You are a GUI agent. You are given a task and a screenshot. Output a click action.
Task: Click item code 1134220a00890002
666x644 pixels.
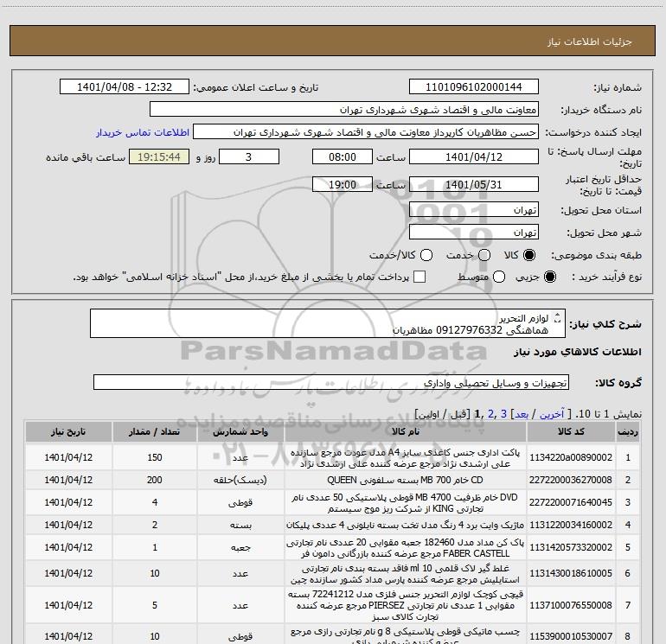click(x=571, y=457)
